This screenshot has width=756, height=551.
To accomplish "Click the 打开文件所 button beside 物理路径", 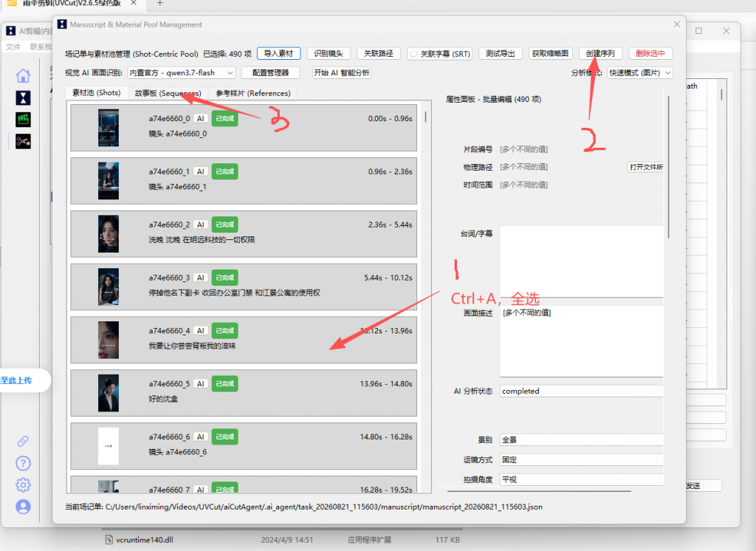I will (x=645, y=167).
